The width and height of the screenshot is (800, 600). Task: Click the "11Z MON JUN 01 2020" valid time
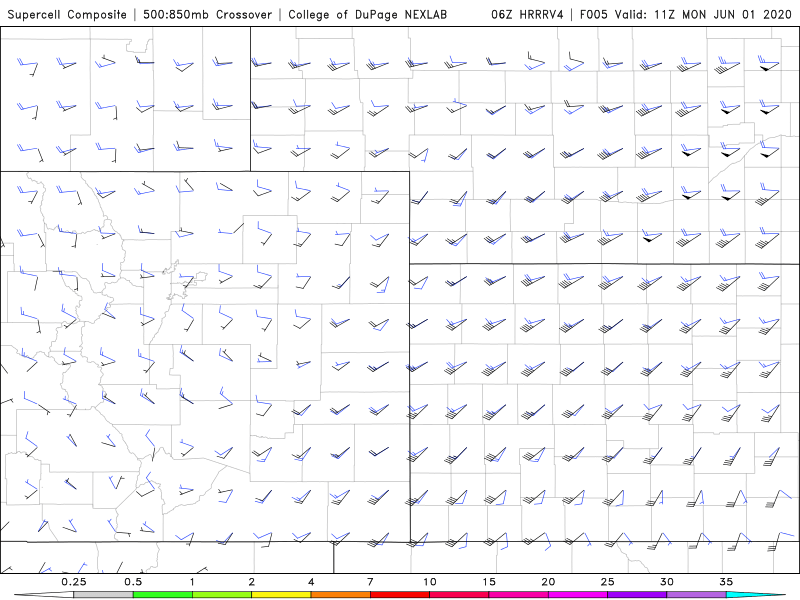[723, 15]
